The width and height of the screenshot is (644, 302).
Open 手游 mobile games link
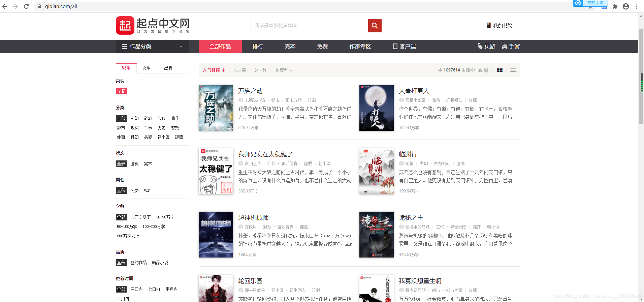tap(511, 47)
